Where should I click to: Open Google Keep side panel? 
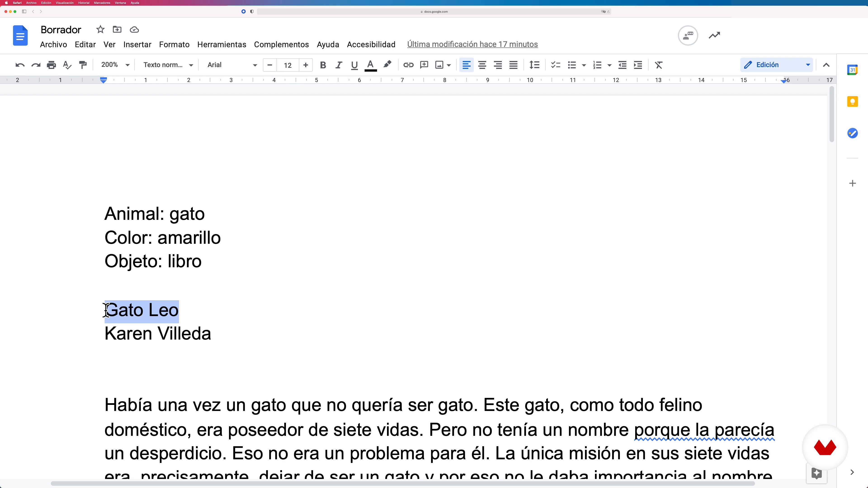[x=852, y=101]
